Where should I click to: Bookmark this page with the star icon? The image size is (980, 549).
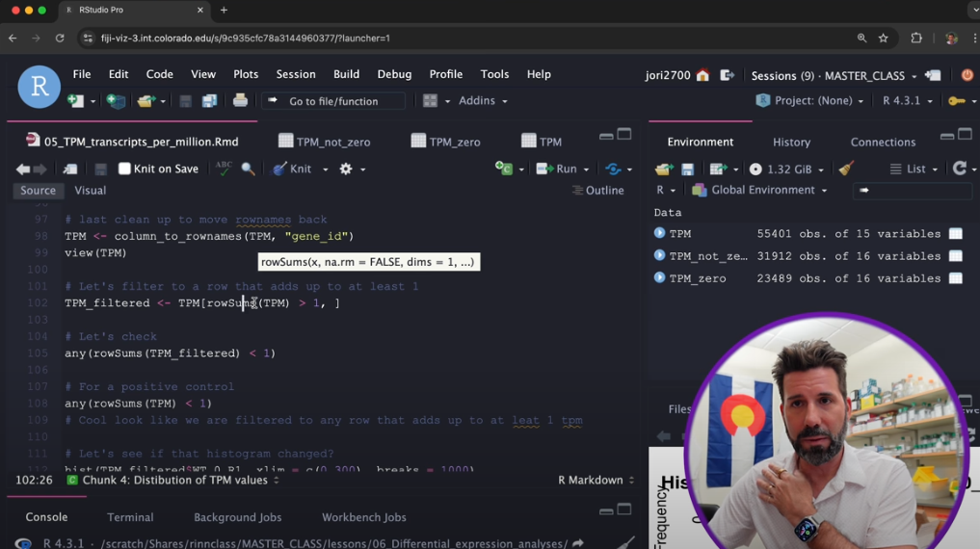[x=883, y=39]
